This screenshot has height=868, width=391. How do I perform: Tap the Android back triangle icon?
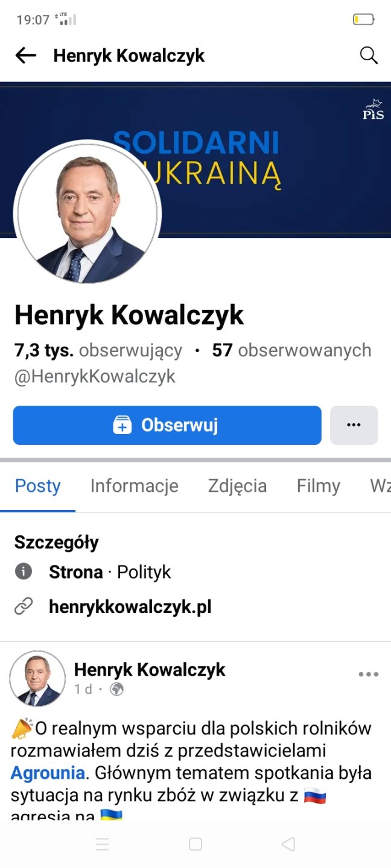[288, 844]
